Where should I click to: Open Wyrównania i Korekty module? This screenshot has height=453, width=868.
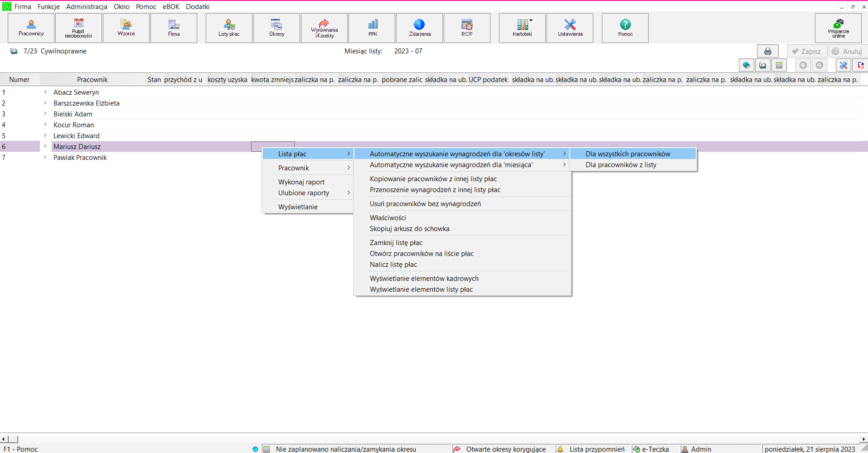tap(324, 28)
